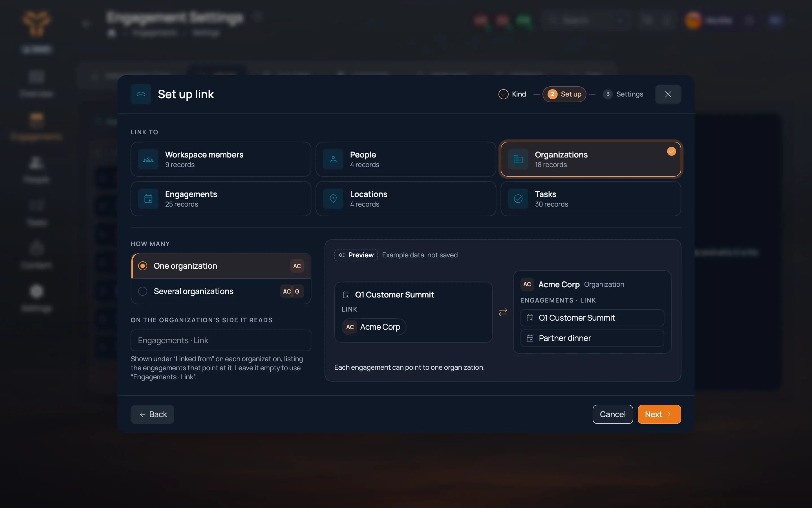
Task: Click the Preview badge label
Action: click(356, 255)
